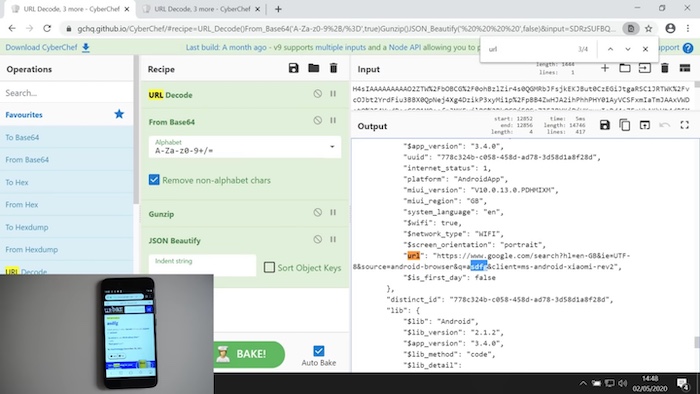Disable the From Base64 operation
The width and height of the screenshot is (700, 394).
(317, 120)
